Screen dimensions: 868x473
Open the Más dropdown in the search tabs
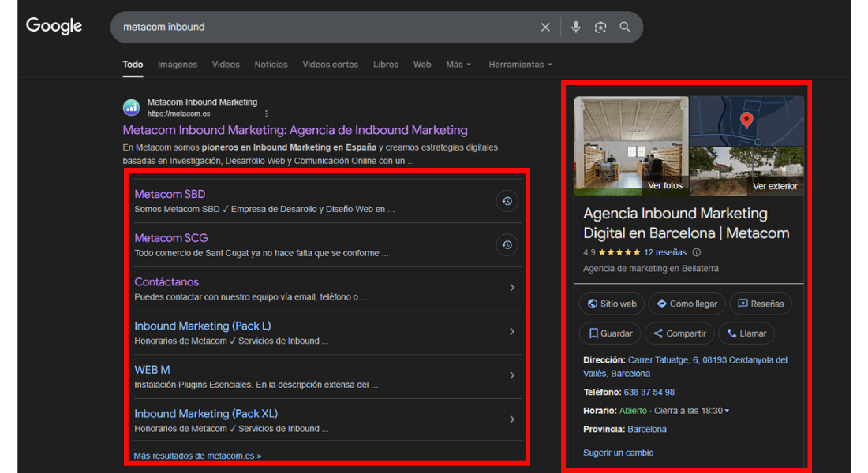click(458, 65)
